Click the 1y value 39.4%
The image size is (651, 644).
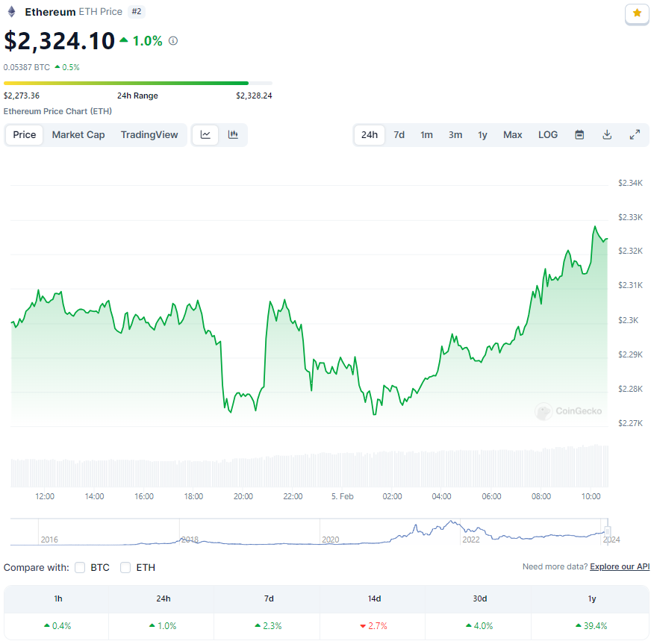591,626
